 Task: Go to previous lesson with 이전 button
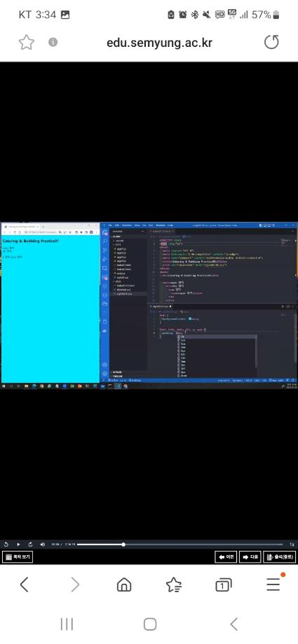[x=226, y=557]
